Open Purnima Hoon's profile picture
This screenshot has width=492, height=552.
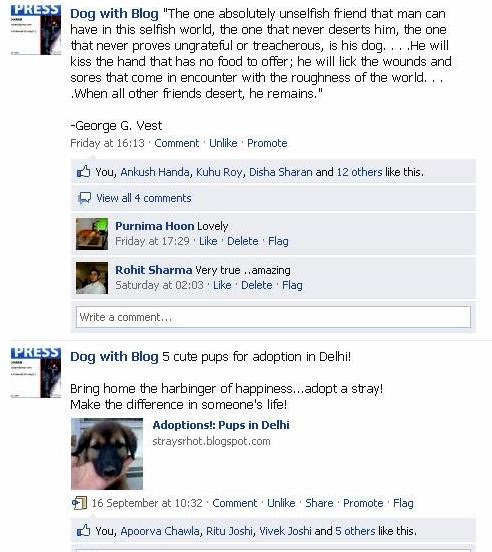pyautogui.click(x=92, y=234)
